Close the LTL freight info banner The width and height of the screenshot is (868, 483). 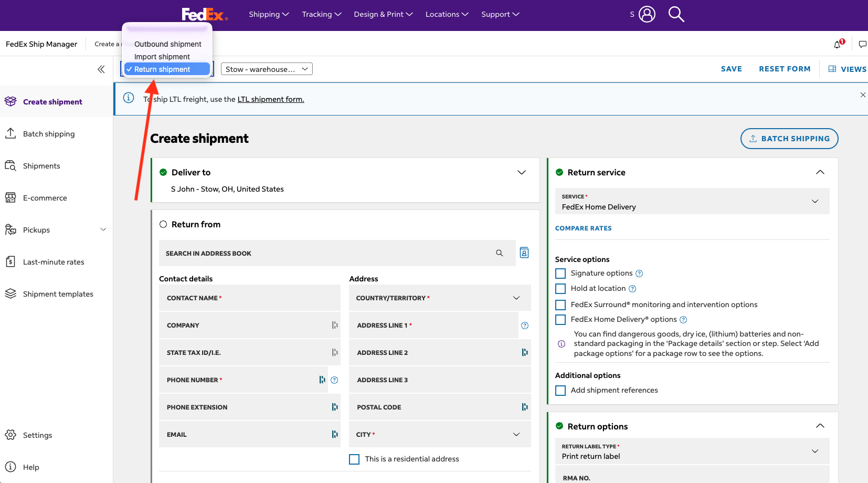863,95
